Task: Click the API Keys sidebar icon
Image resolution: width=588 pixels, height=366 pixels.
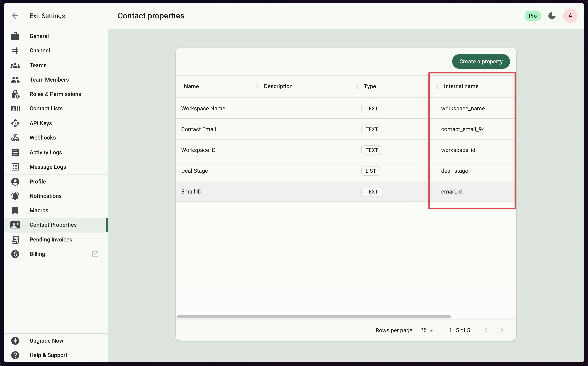Action: [x=15, y=123]
